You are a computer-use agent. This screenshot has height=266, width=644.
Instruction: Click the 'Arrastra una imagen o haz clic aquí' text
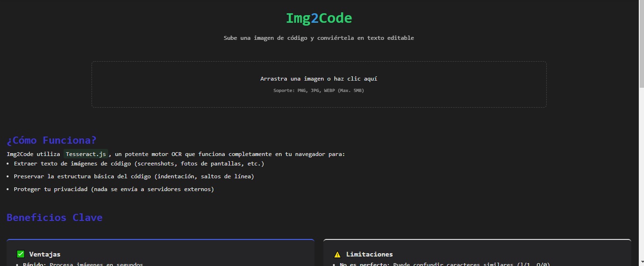coord(319,79)
